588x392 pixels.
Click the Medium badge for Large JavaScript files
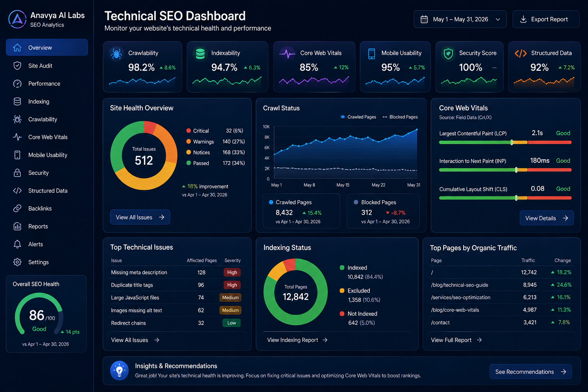pyautogui.click(x=230, y=297)
